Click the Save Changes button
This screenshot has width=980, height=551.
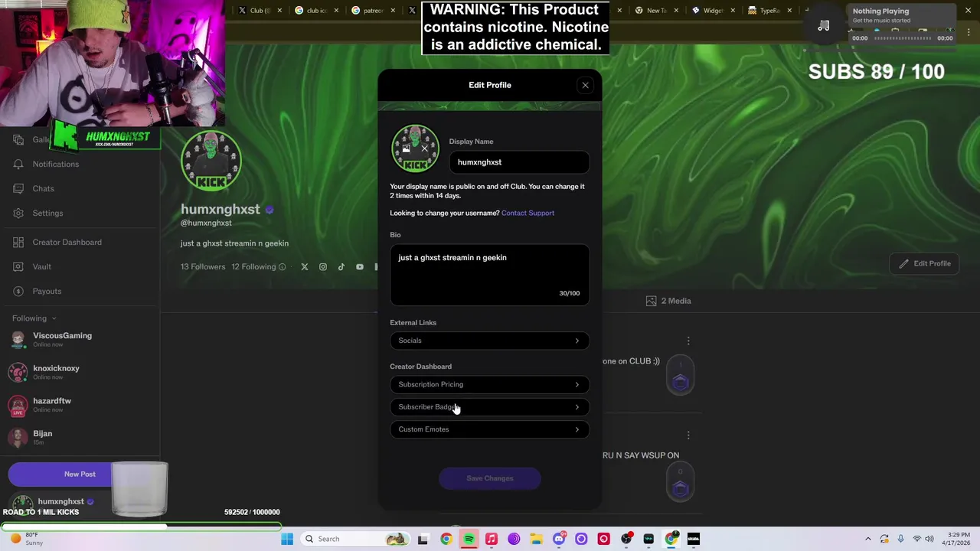point(490,478)
